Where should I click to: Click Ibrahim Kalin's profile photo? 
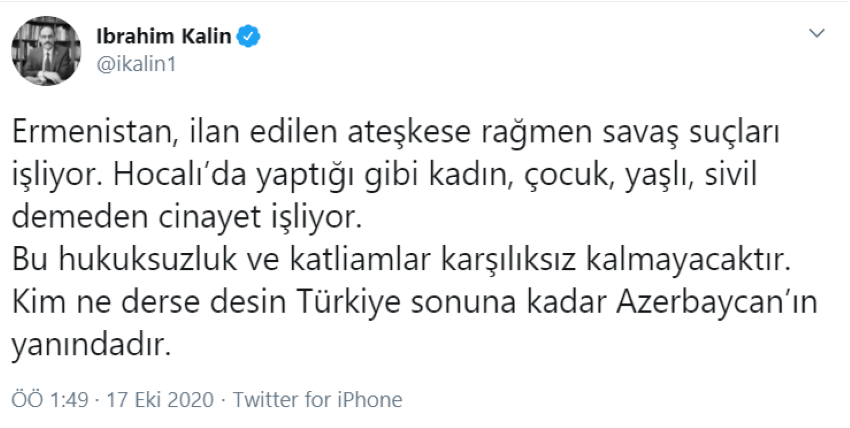click(47, 50)
